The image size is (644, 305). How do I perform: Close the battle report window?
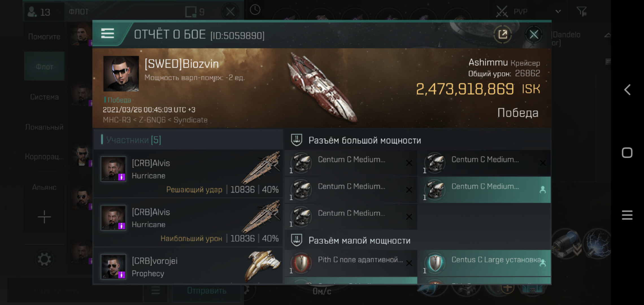coord(533,34)
